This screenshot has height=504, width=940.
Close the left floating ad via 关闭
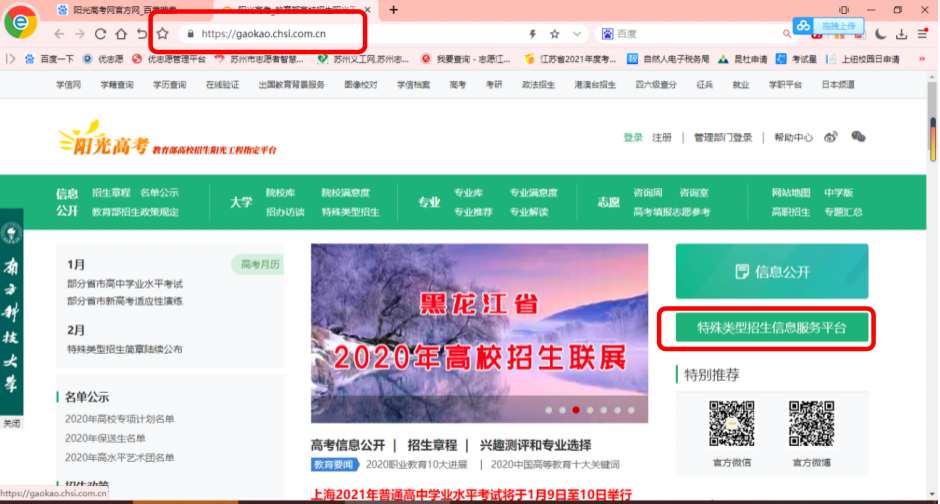coord(11,423)
